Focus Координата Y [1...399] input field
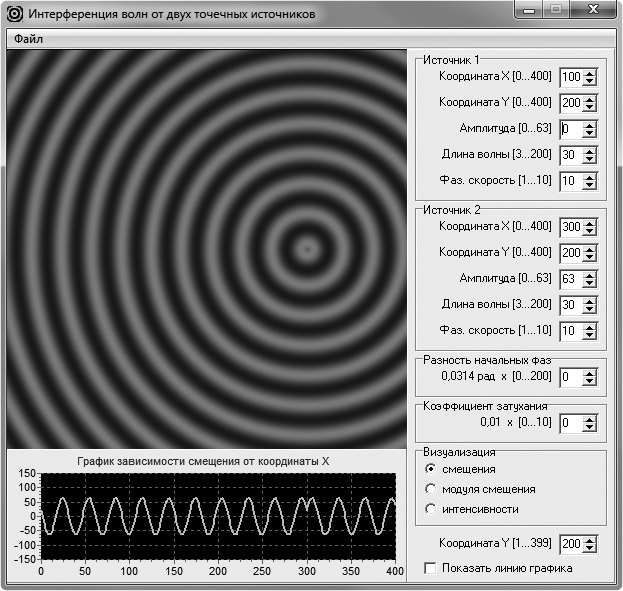 pos(571,544)
